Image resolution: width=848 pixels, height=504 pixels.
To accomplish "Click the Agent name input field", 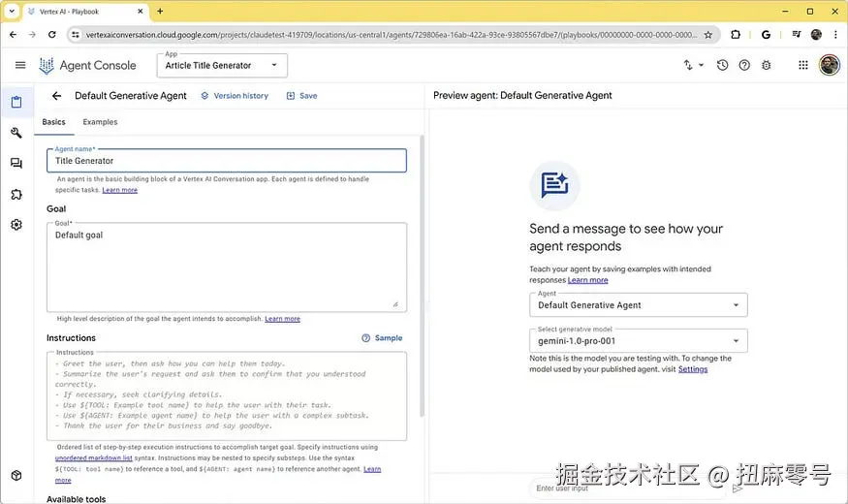I will (x=227, y=161).
